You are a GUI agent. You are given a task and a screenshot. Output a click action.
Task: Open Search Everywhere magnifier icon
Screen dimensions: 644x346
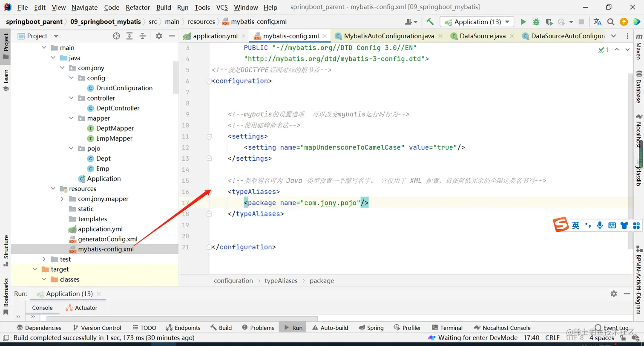(611, 22)
